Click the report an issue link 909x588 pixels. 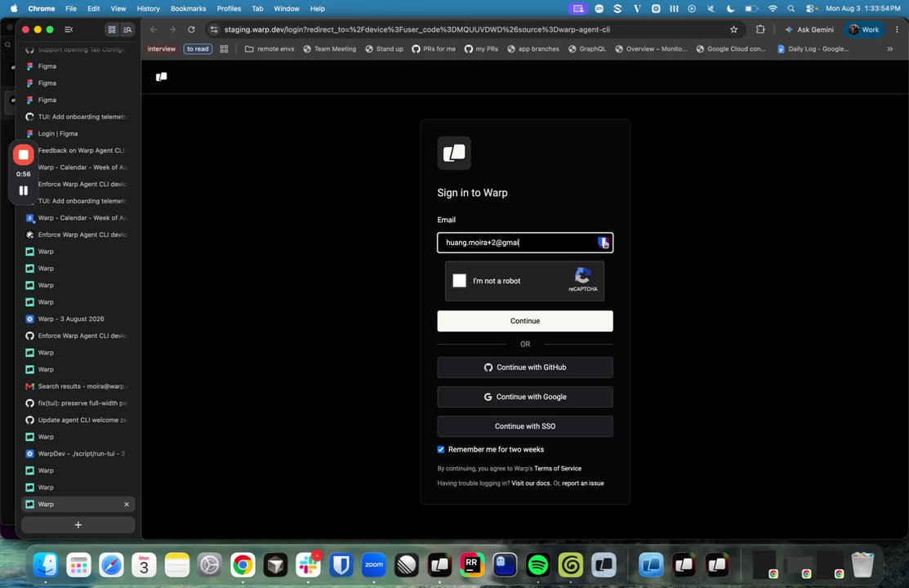click(582, 483)
